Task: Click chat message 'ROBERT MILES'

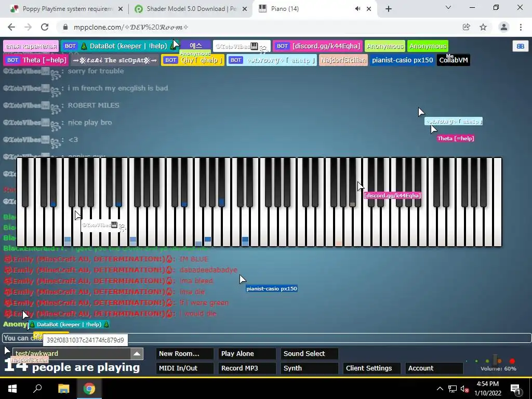Action: [94, 105]
